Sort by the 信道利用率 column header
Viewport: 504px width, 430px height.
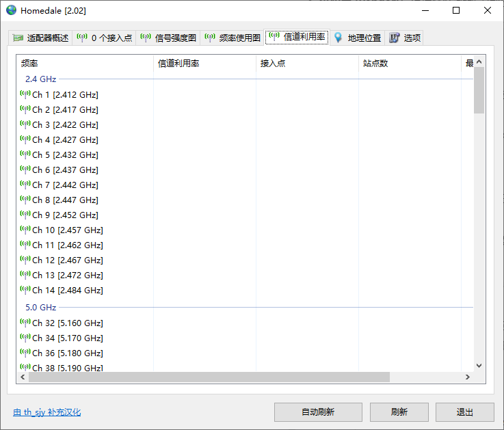tap(204, 64)
